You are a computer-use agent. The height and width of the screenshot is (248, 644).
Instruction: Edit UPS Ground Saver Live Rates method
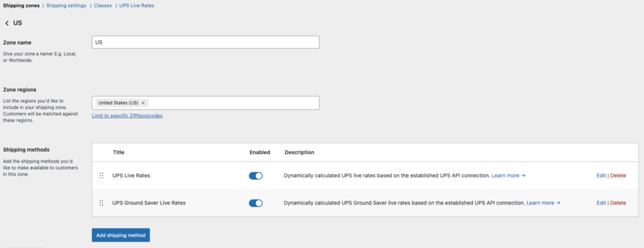(601, 203)
